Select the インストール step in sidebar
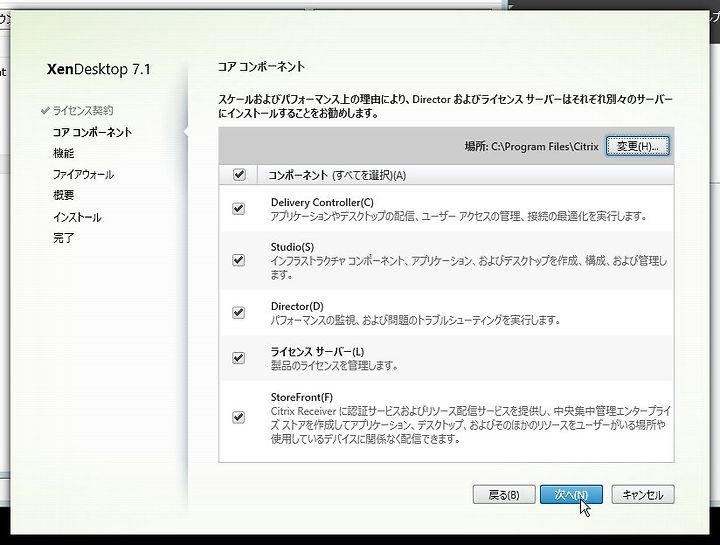The width and height of the screenshot is (720, 545). point(77,217)
